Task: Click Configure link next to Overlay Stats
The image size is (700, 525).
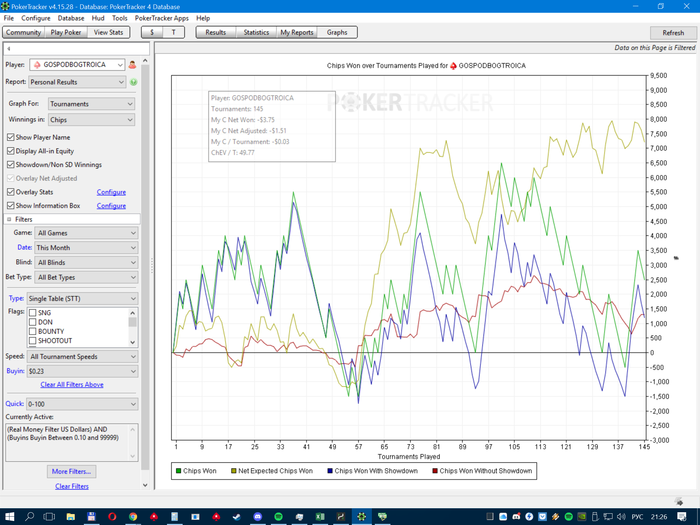Action: pos(111,192)
